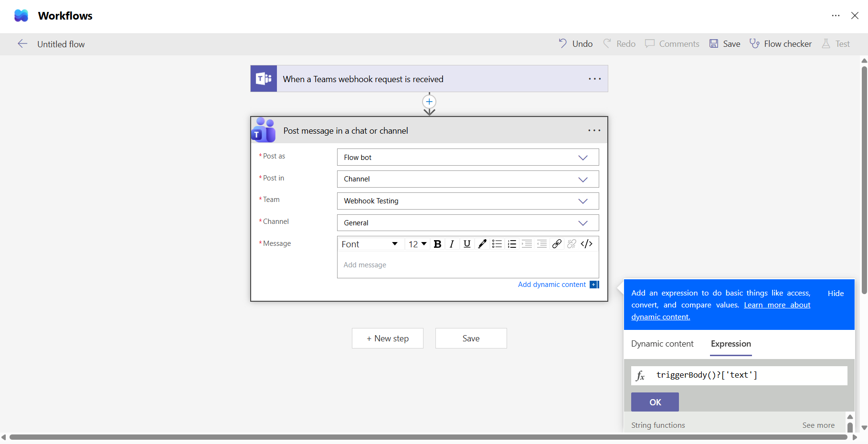Open the Comments pane

(x=672, y=44)
